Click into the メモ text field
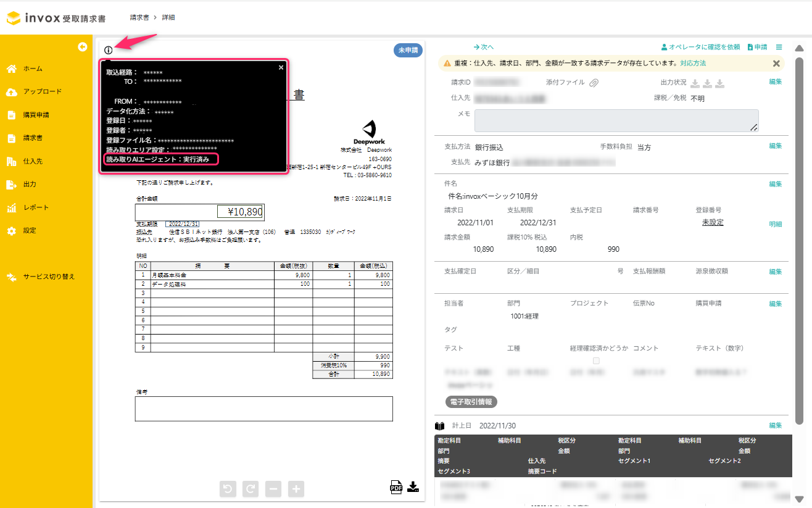The width and height of the screenshot is (812, 508). click(x=616, y=120)
